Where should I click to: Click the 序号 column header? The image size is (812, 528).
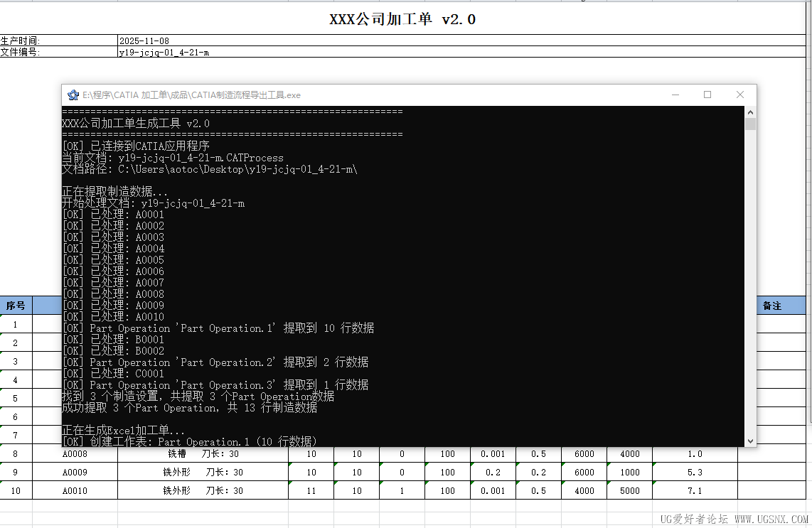(16, 305)
